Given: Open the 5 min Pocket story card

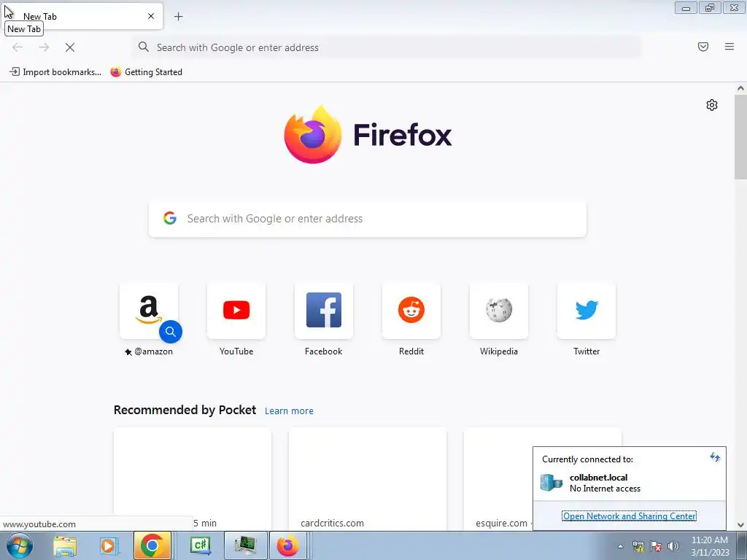Looking at the screenshot, I should [x=193, y=478].
